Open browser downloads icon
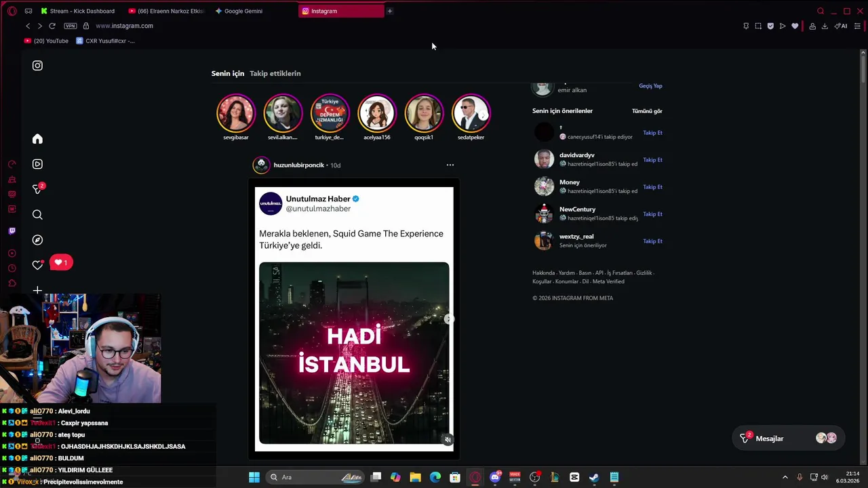868x488 pixels. point(825,26)
